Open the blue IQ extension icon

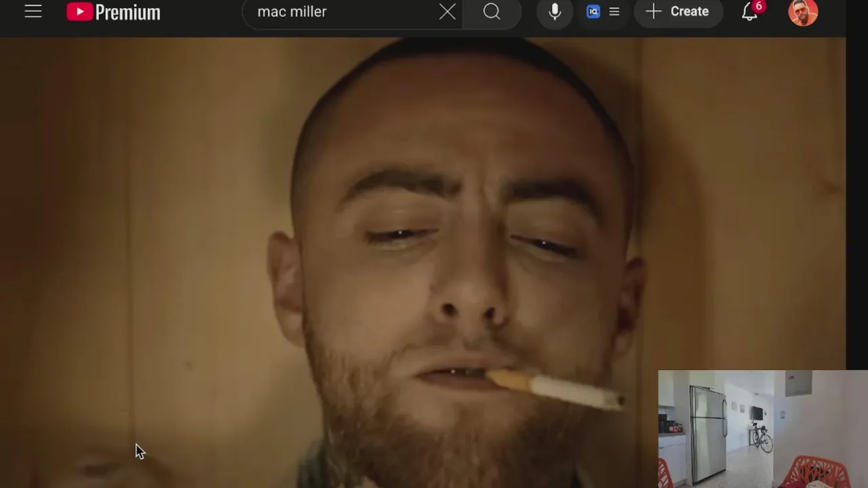[593, 12]
